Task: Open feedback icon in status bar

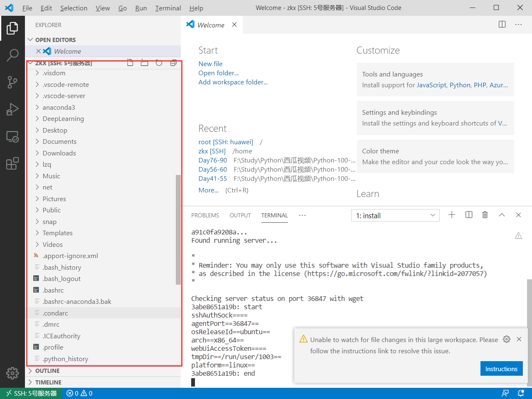Action: coord(505,393)
